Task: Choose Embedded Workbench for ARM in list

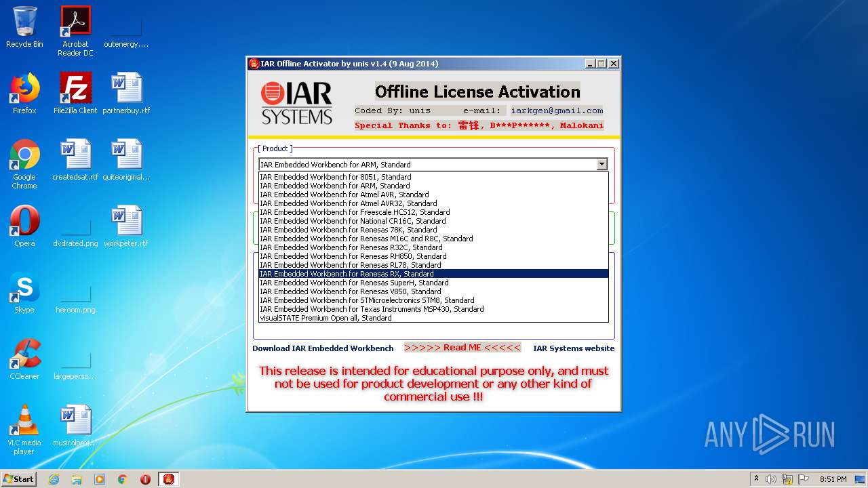Action: pyautogui.click(x=433, y=186)
